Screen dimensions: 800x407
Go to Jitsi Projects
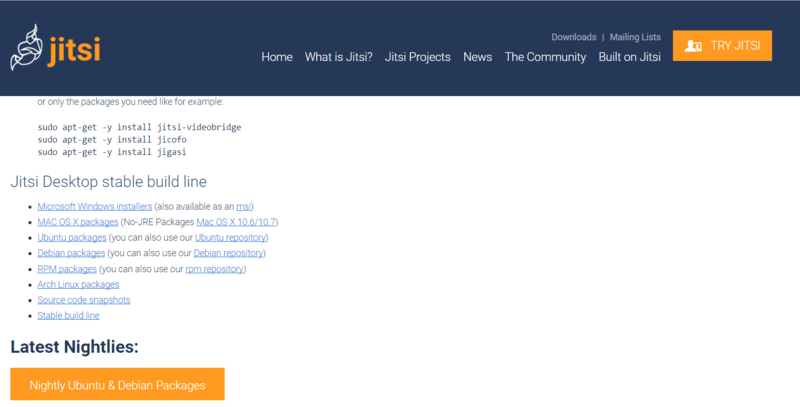coord(417,57)
